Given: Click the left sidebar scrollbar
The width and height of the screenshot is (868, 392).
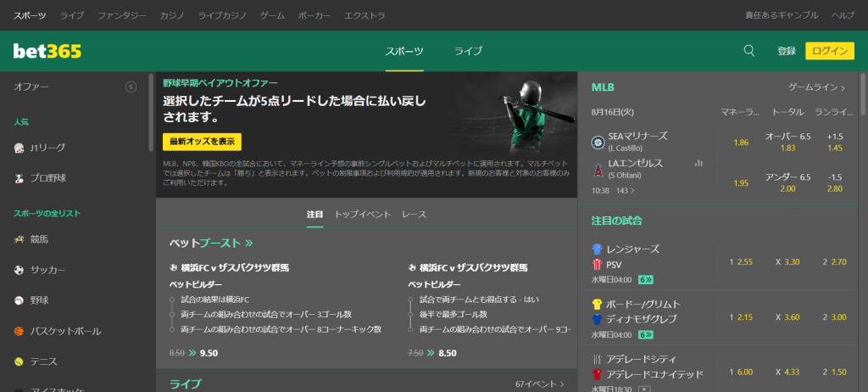Looking at the screenshot, I should 151,113.
